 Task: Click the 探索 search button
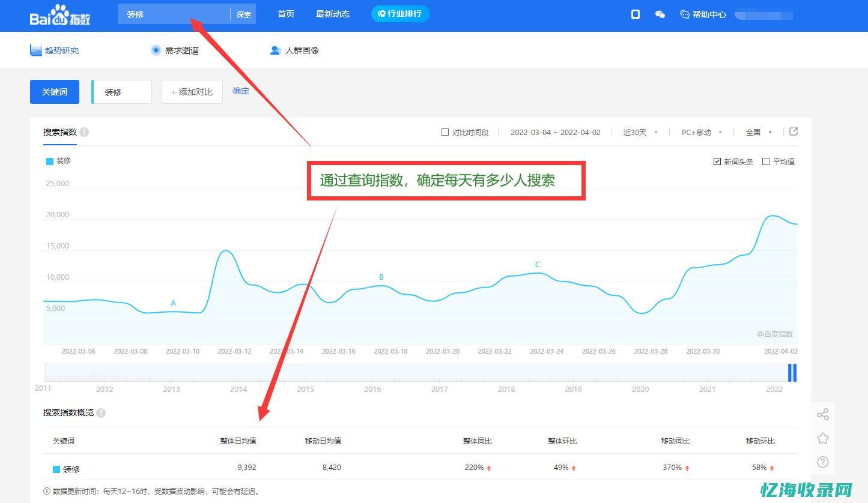(x=244, y=14)
